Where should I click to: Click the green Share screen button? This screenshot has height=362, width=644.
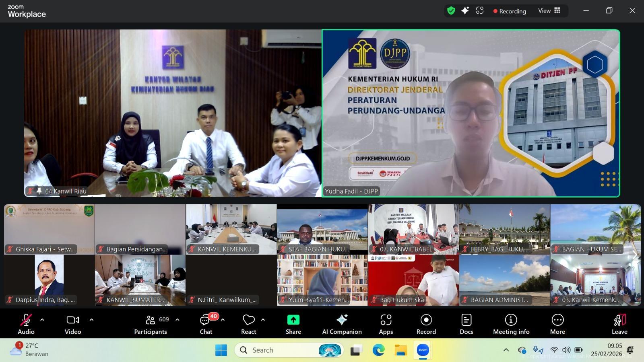pyautogui.click(x=293, y=323)
